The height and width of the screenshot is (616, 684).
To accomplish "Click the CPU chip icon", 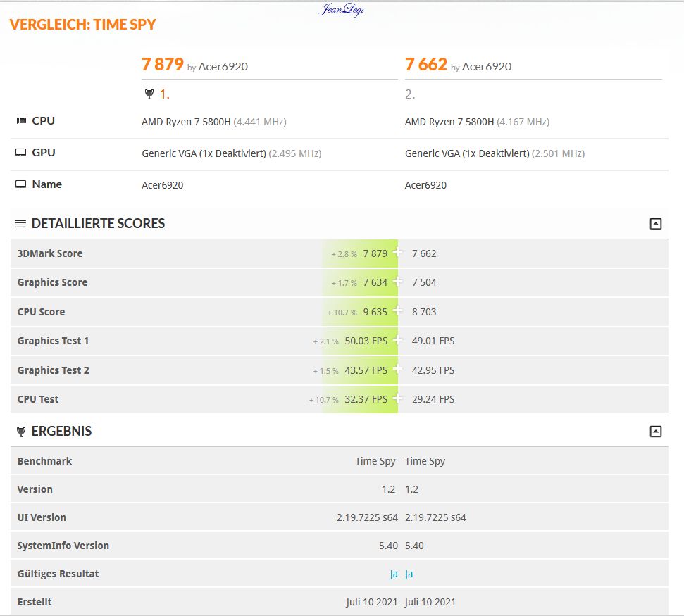I will [x=22, y=121].
